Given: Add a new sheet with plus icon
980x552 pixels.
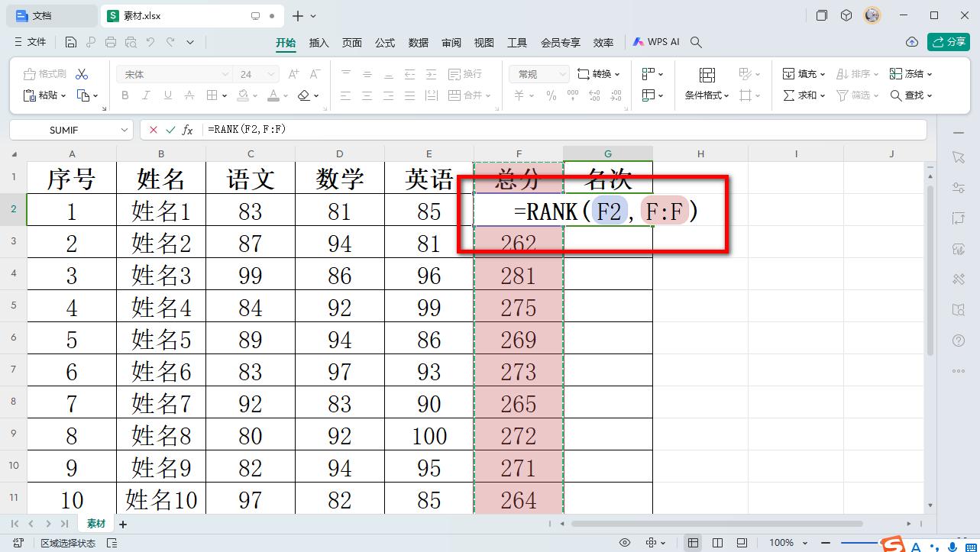Looking at the screenshot, I should pyautogui.click(x=123, y=525).
